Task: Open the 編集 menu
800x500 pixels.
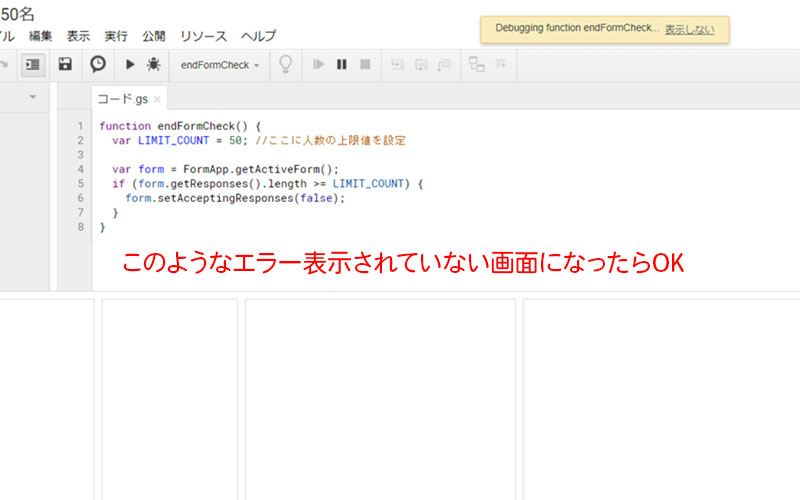Action: pyautogui.click(x=40, y=36)
